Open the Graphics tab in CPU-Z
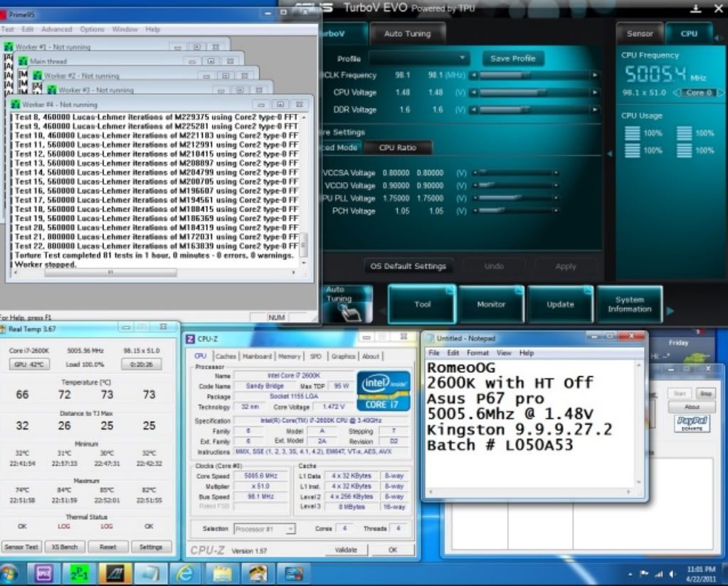728x586 pixels. pyautogui.click(x=343, y=356)
